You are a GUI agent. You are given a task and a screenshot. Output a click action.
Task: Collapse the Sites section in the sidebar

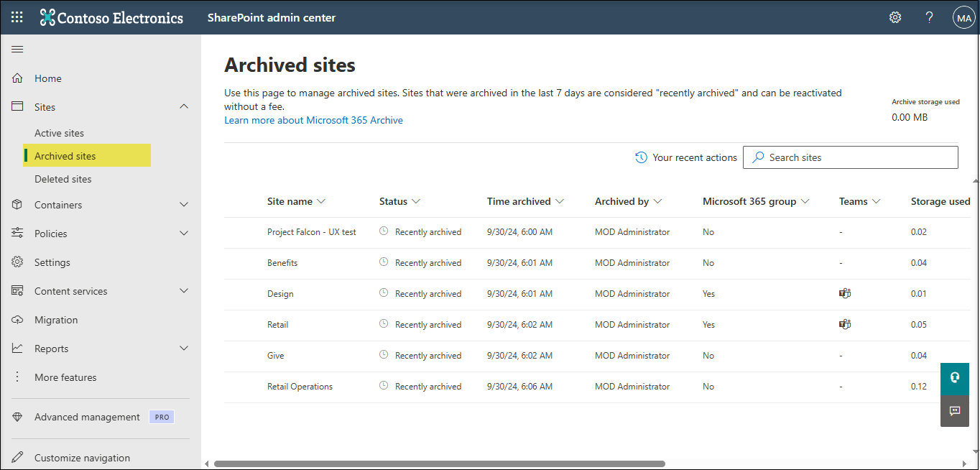(184, 106)
